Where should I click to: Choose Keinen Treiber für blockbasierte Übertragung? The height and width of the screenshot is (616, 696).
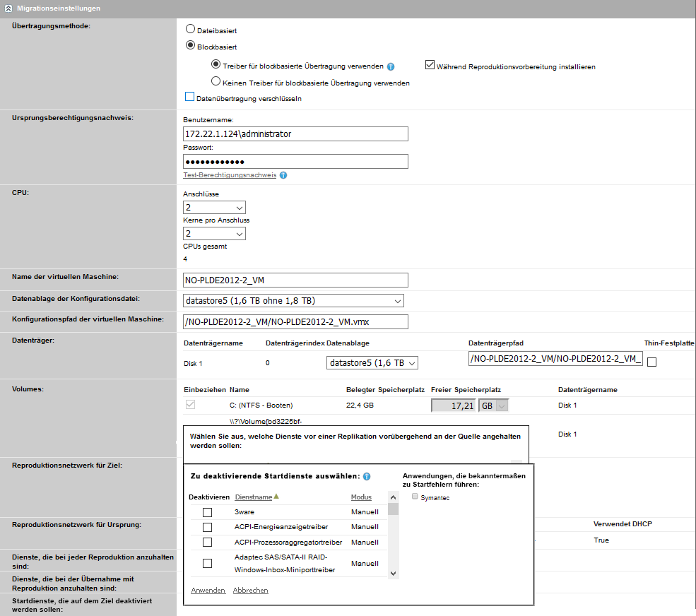[216, 82]
